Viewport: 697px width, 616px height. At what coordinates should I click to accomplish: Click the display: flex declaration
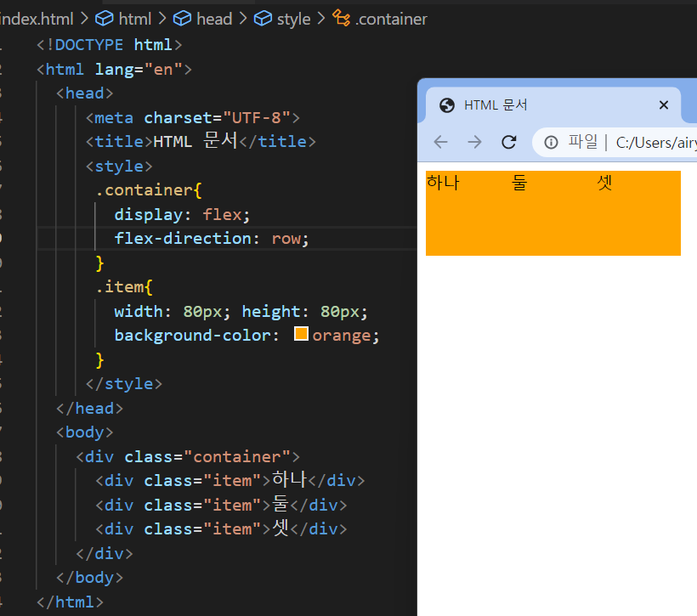182,215
